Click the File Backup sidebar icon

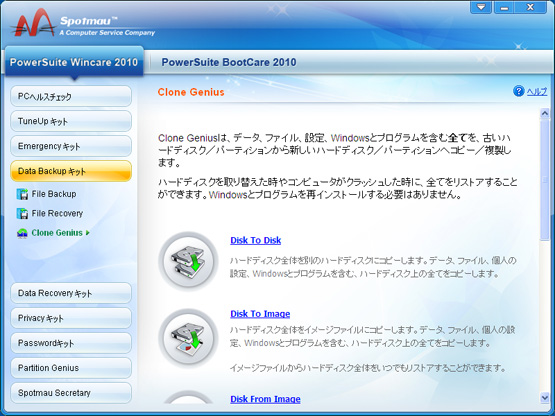tap(22, 194)
